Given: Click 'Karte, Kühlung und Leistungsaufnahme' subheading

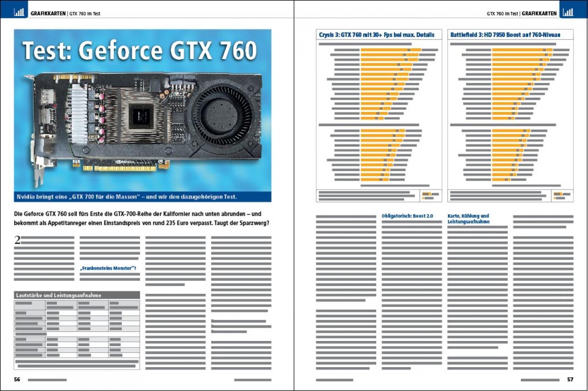Looking at the screenshot, I should point(469,218).
